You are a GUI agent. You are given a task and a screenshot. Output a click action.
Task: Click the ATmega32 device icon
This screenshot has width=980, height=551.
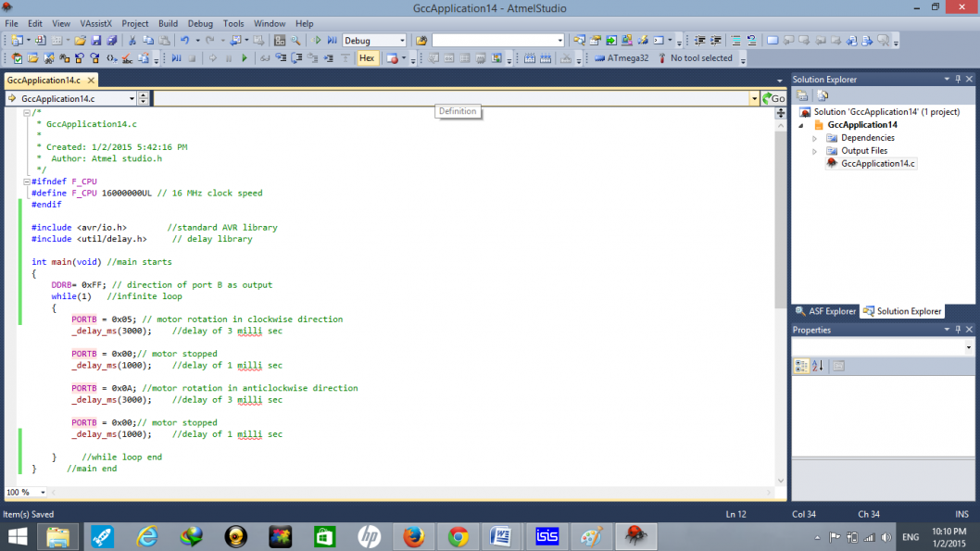[598, 58]
